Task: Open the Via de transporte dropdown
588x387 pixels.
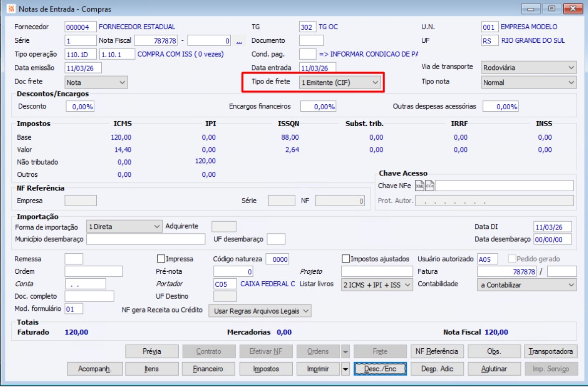Action: 528,68
